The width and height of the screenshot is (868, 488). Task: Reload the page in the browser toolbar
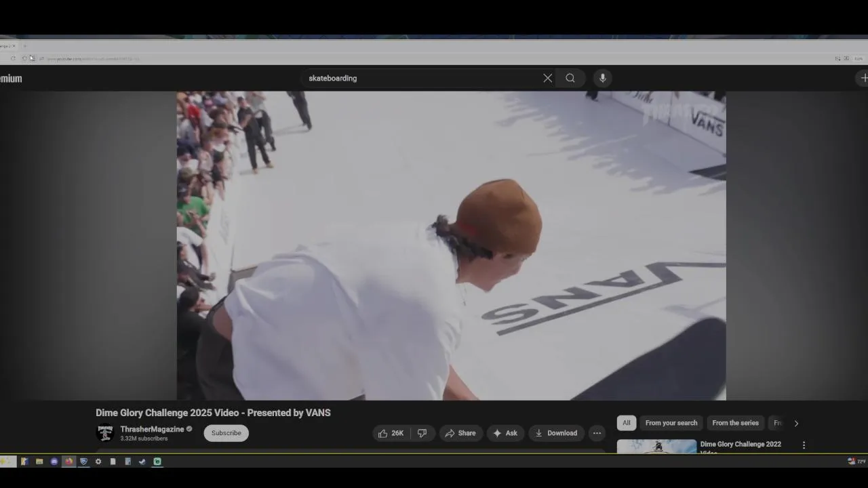click(x=13, y=58)
